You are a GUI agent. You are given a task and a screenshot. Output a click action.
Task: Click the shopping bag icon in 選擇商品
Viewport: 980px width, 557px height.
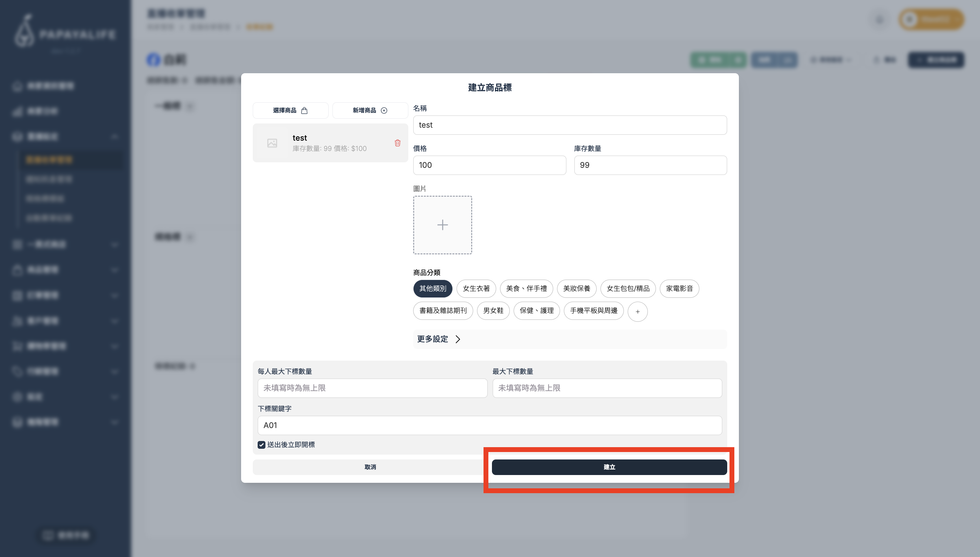click(x=304, y=110)
